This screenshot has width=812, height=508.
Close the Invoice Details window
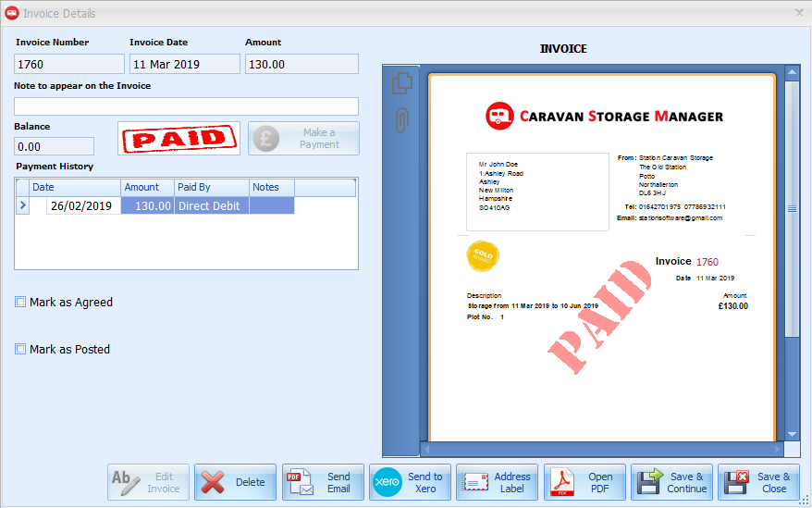[799, 13]
